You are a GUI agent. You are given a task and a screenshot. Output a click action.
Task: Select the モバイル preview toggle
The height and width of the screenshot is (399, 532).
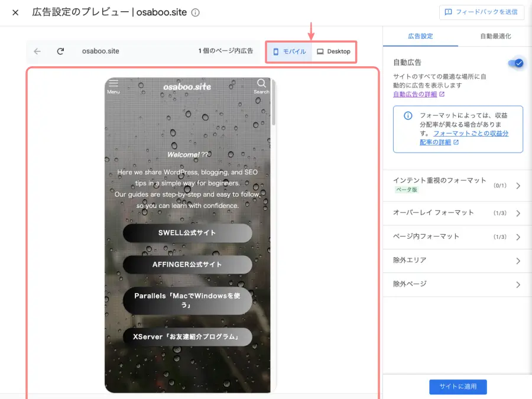(288, 51)
